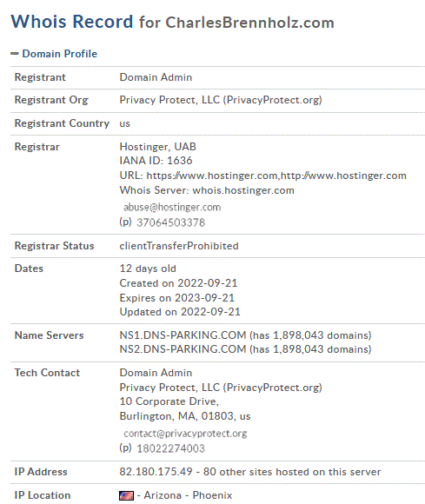Click the registrar URL hostinger.com line
The height and width of the screenshot is (504, 425).
(x=263, y=176)
